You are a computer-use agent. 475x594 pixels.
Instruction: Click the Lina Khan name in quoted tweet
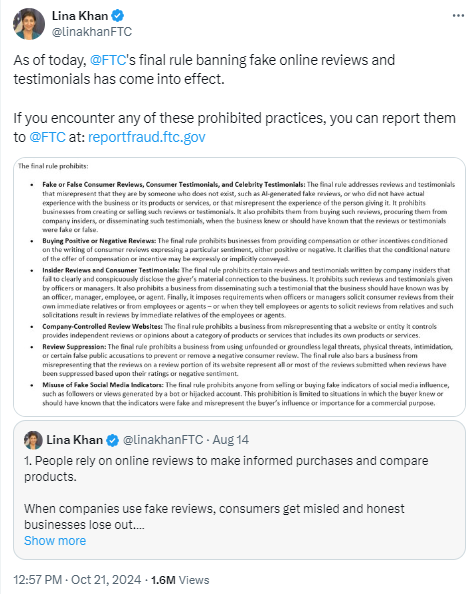tap(75, 440)
